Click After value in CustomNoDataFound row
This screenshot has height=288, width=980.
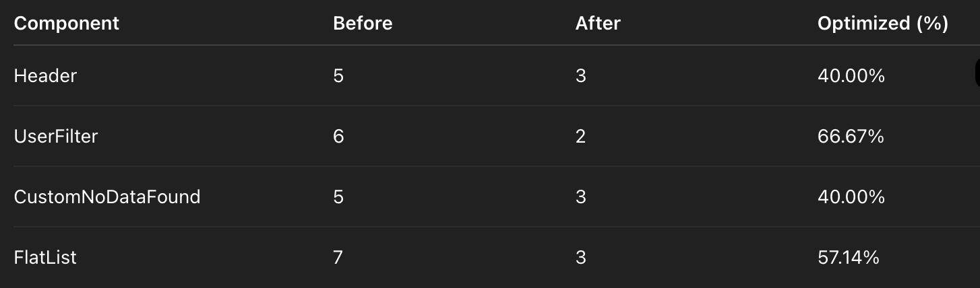point(580,197)
